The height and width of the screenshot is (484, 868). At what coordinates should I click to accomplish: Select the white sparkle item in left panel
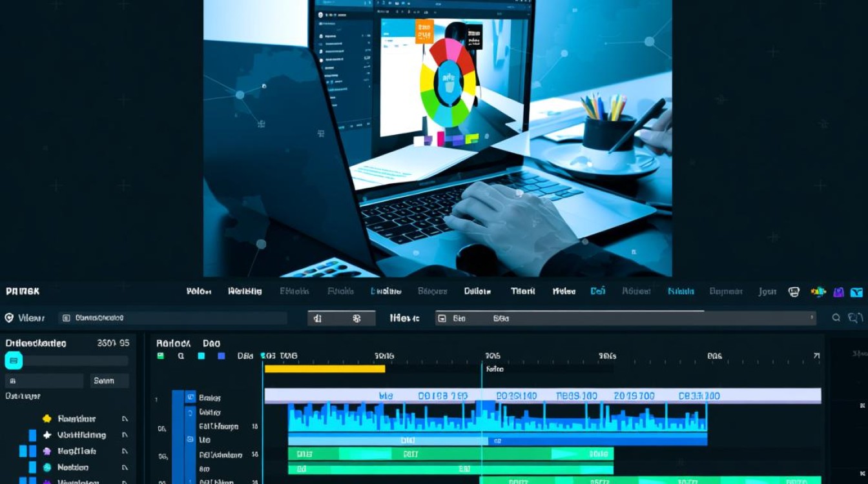click(47, 435)
